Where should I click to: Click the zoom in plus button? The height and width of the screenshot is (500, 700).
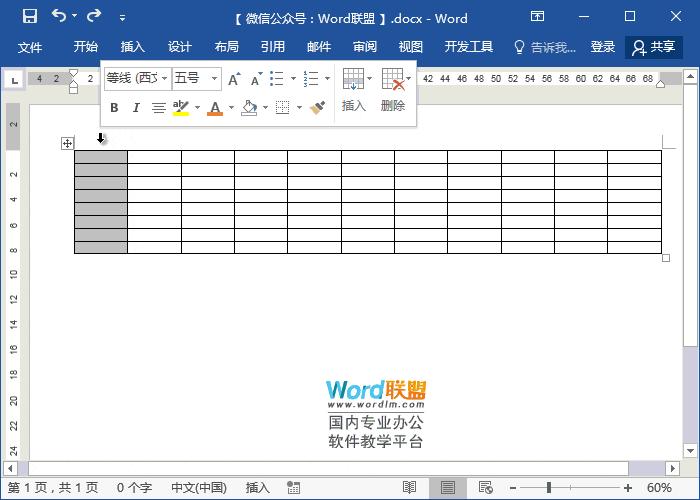(x=628, y=488)
